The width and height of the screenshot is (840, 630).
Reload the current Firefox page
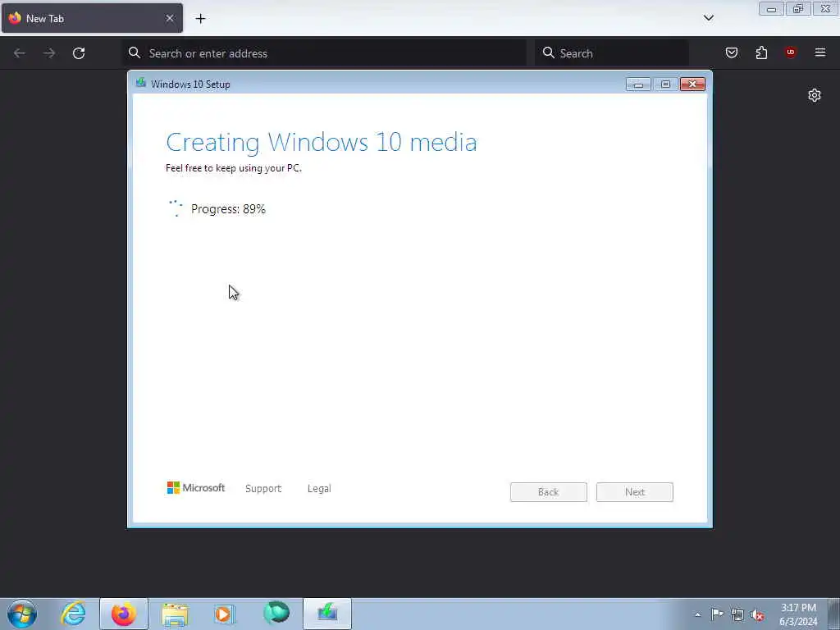[x=79, y=53]
